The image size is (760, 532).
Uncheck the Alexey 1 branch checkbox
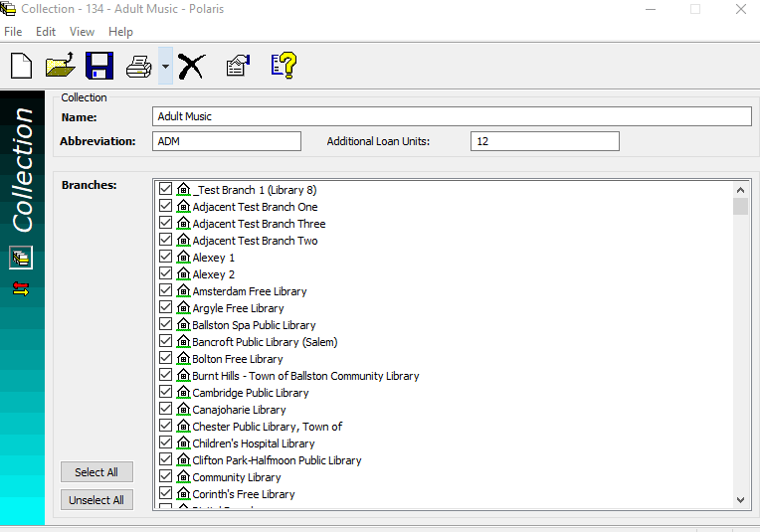(x=166, y=258)
